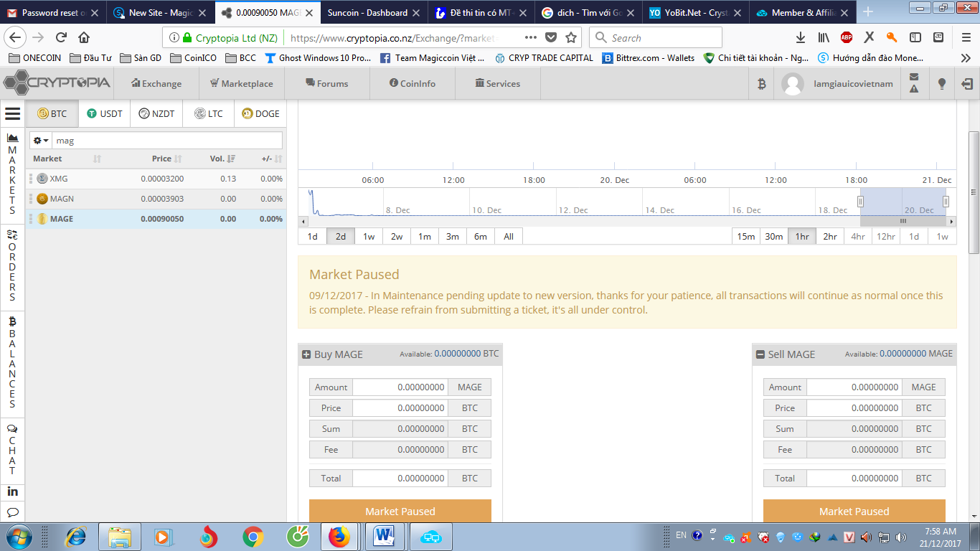
Task: Click the speech bubble icon at sidebar bottom
Action: pos(12,512)
